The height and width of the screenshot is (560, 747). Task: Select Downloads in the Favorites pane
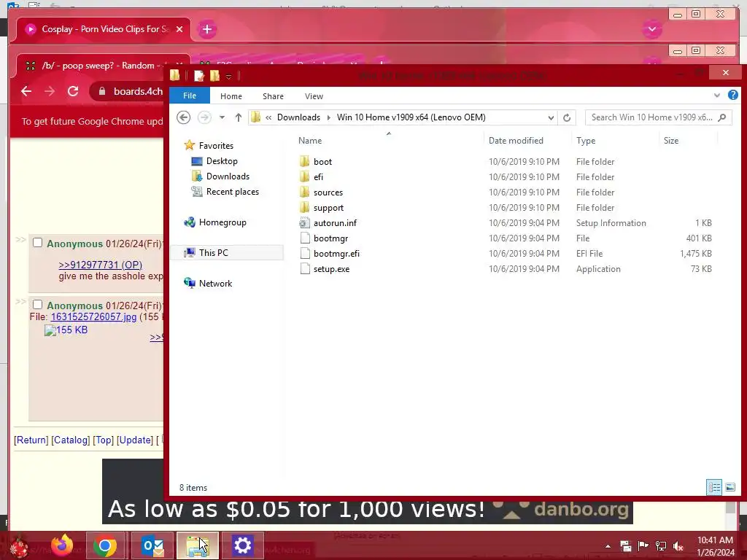(x=228, y=176)
